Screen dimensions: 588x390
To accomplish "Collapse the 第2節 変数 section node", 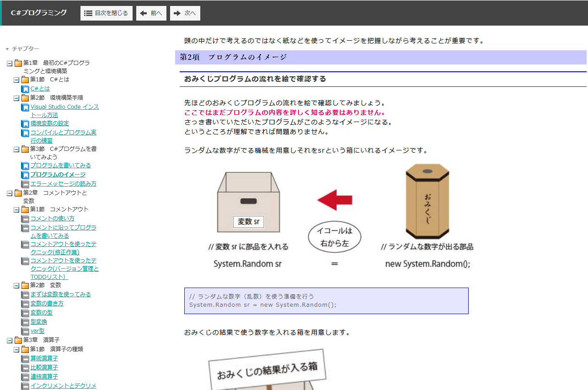I will pos(16,285).
